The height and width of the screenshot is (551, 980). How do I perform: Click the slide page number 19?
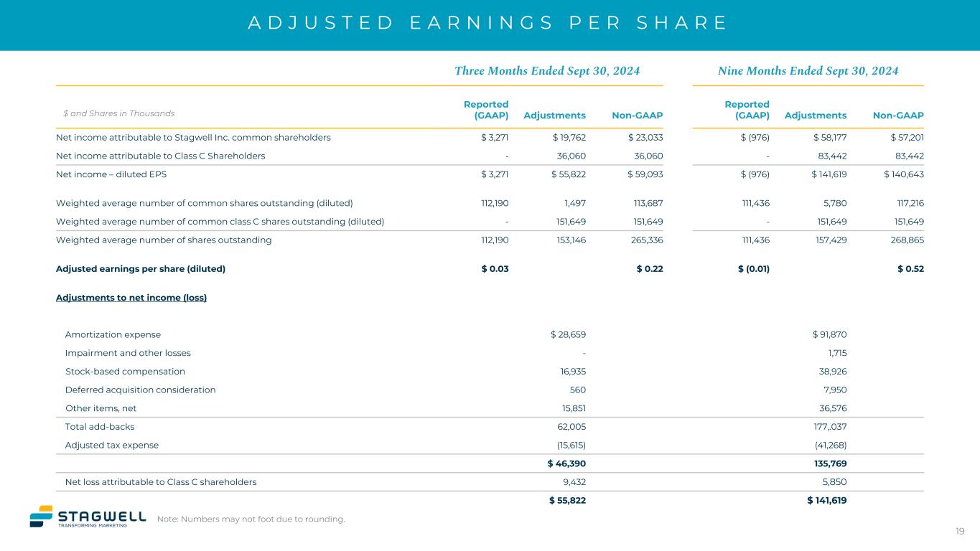tap(960, 532)
